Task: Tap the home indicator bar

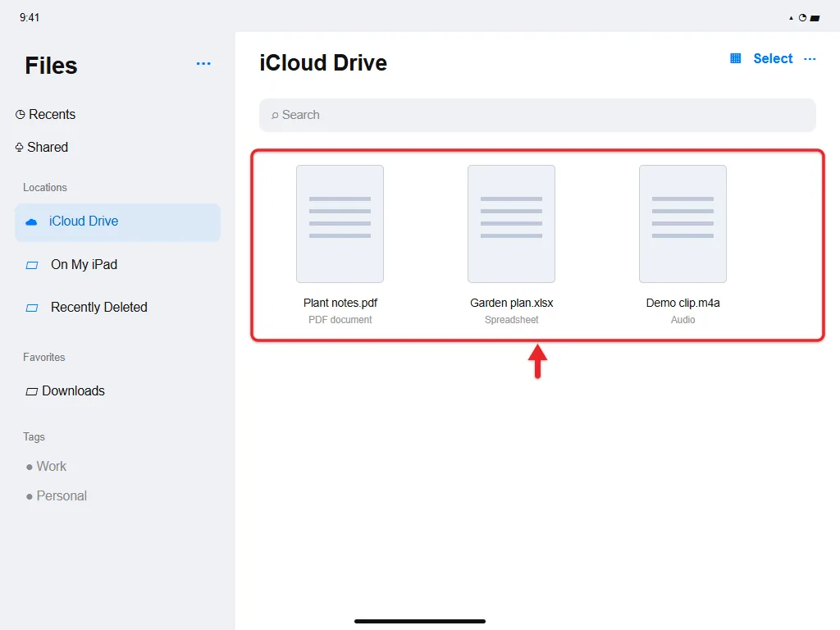Action: (x=420, y=622)
